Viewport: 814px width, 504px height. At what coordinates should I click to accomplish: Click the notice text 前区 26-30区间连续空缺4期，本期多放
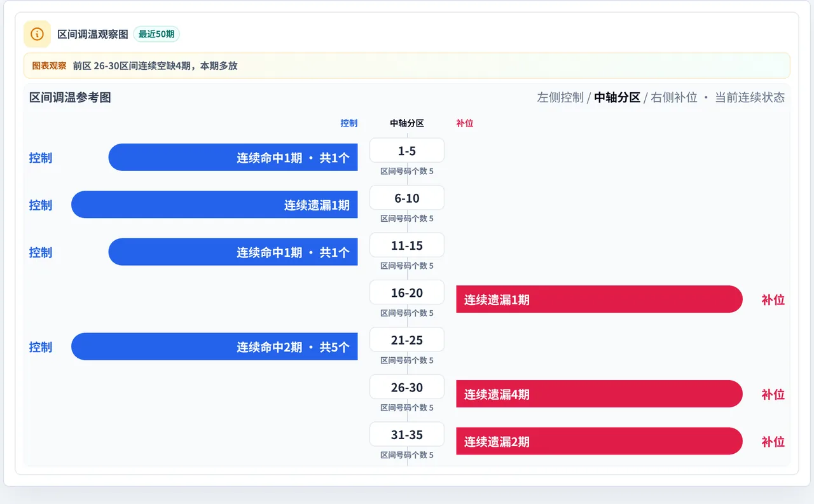155,65
